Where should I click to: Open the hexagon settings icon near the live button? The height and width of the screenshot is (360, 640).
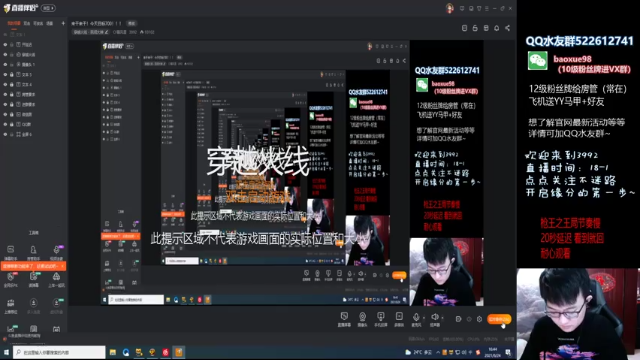(x=480, y=319)
